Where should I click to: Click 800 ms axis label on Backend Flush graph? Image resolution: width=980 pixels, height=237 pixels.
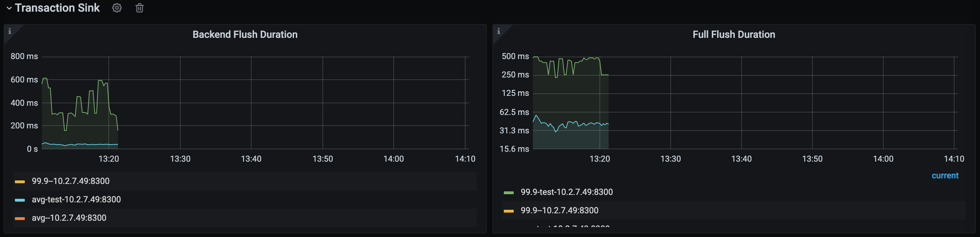(24, 56)
